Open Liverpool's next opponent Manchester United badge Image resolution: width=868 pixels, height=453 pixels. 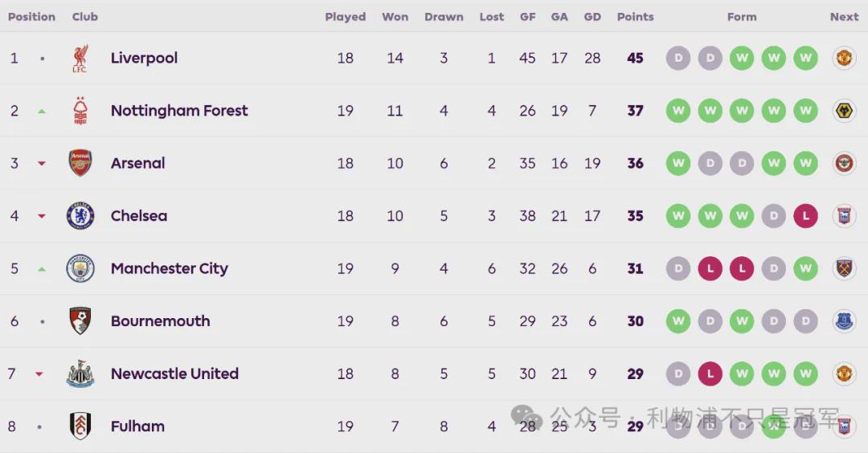coord(844,58)
